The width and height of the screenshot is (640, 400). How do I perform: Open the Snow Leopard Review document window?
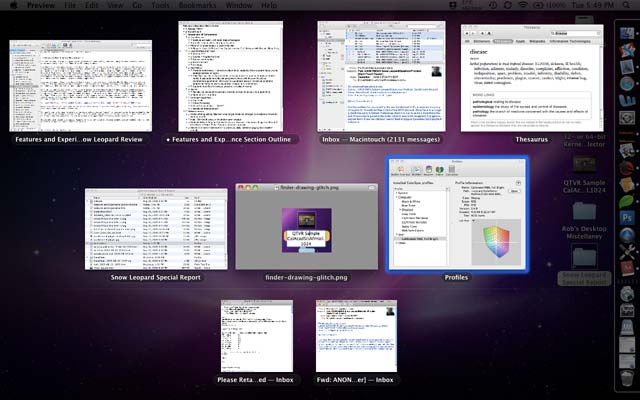point(80,86)
